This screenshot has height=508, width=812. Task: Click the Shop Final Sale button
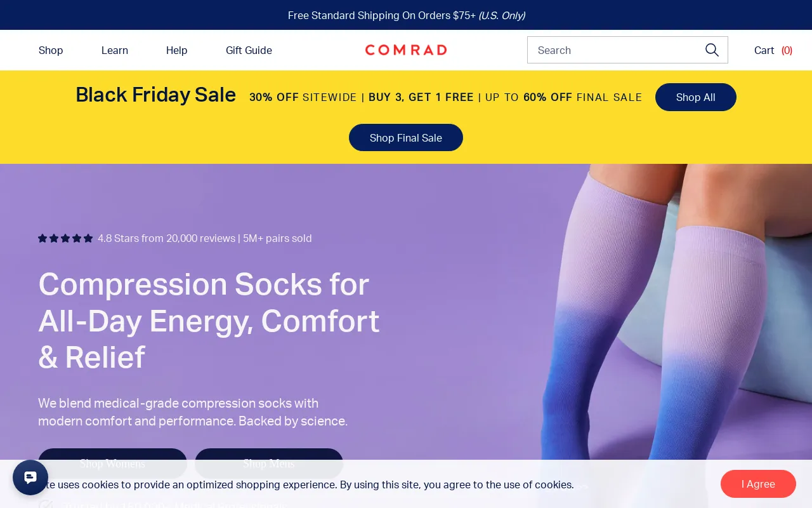point(406,138)
